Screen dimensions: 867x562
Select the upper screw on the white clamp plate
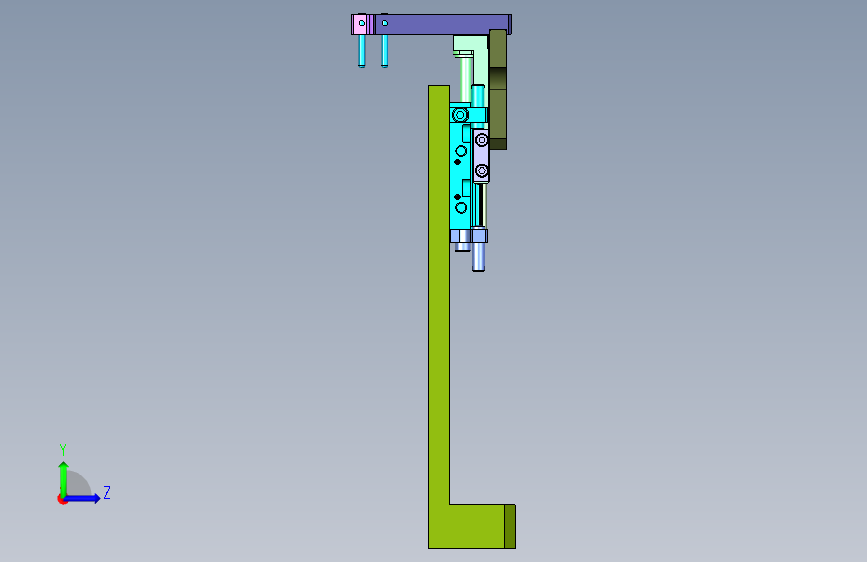pyautogui.click(x=482, y=140)
